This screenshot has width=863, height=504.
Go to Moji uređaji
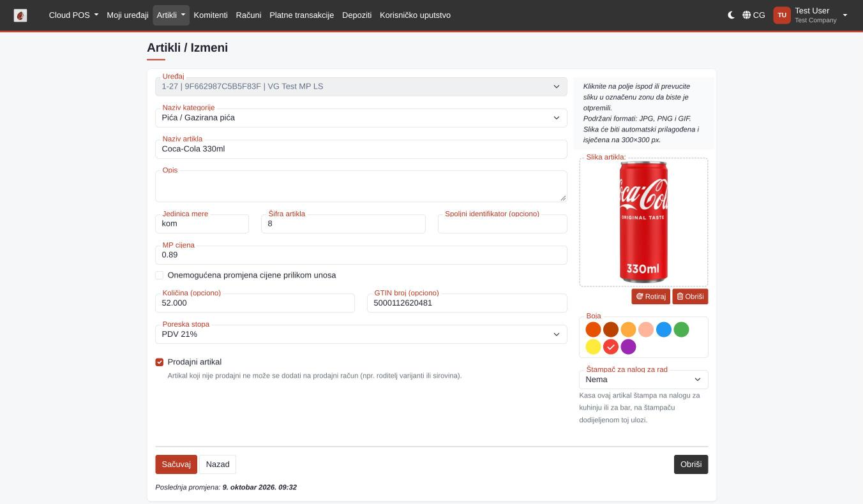128,15
